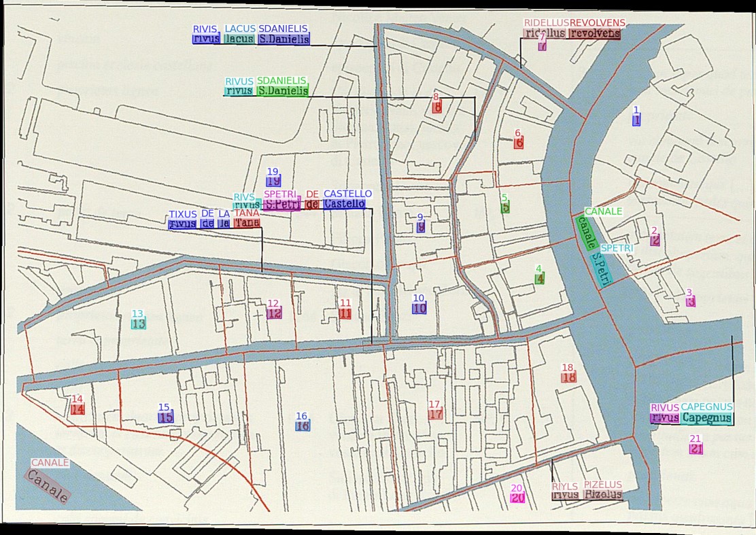Image resolution: width=756 pixels, height=535 pixels.
Task: Select the 'S.Petri' label before 'de Castello'
Action: [282, 204]
